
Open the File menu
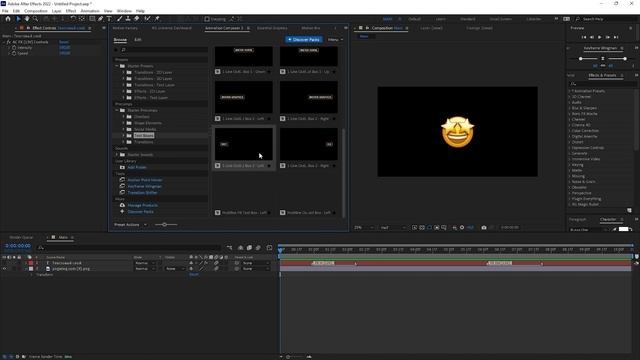5,11
